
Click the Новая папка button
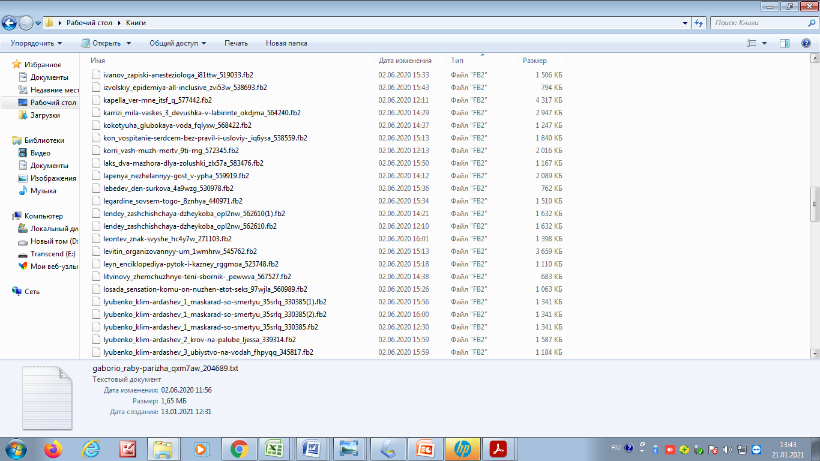tap(286, 44)
